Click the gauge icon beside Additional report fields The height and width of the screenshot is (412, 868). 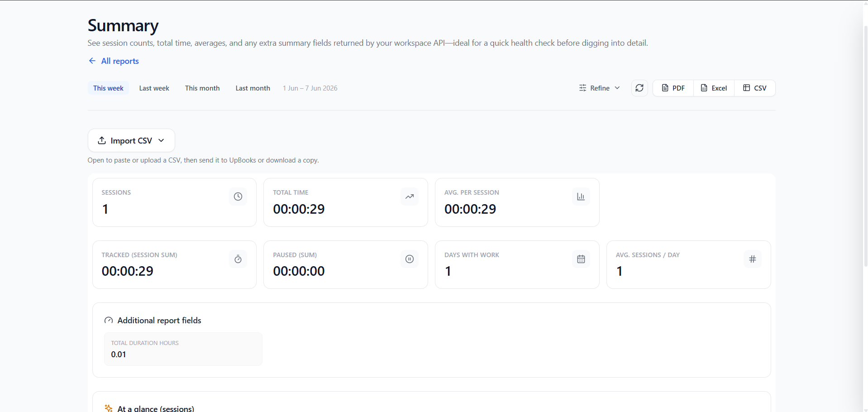click(109, 321)
